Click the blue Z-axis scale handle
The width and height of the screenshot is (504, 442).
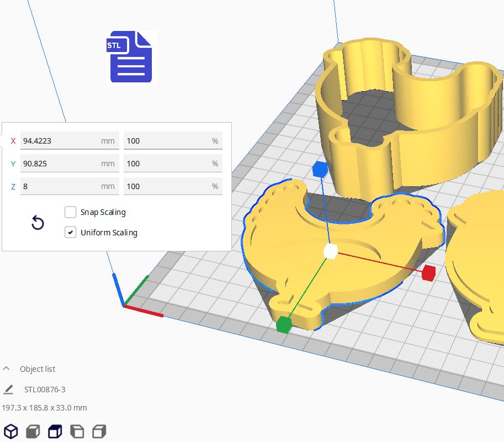(319, 169)
